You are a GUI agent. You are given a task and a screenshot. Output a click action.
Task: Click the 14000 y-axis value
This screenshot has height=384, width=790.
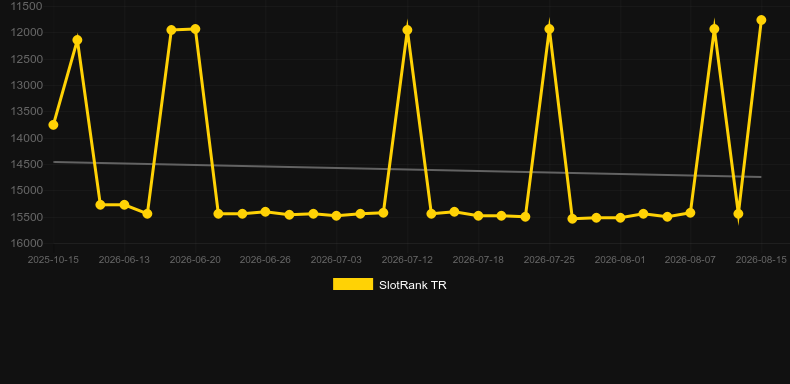point(27,138)
